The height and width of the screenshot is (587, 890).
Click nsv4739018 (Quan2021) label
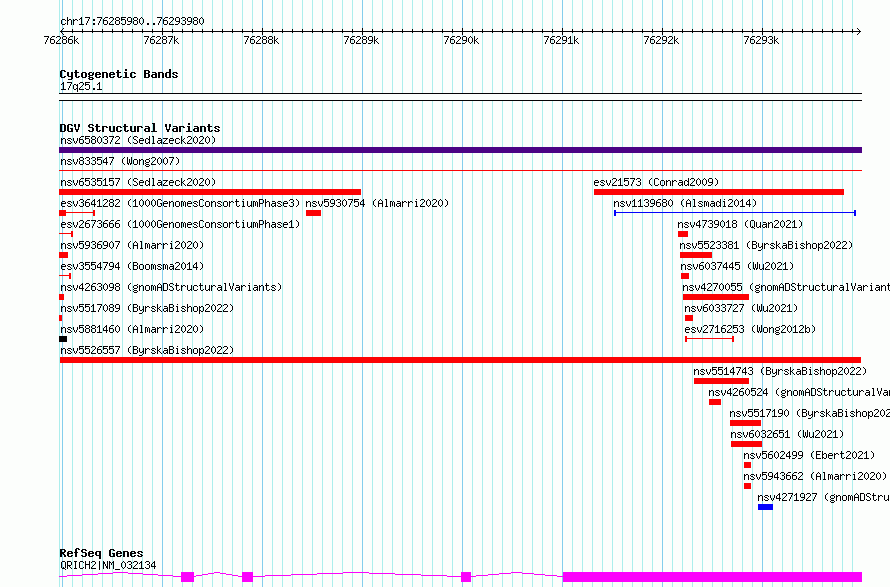(x=740, y=224)
